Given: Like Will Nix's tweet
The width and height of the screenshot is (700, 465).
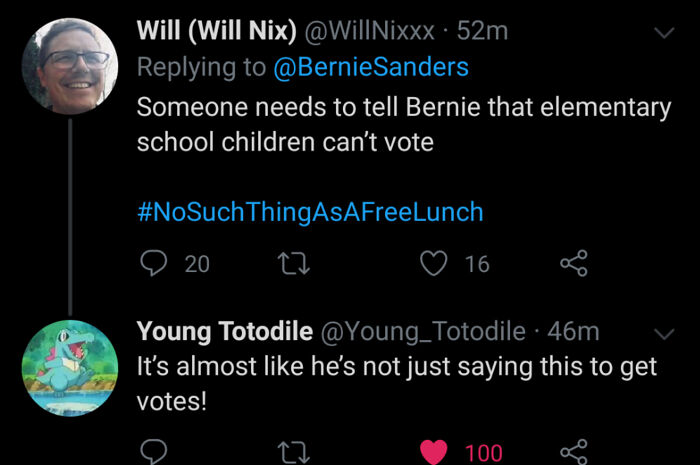Looking at the screenshot, I should [x=433, y=264].
